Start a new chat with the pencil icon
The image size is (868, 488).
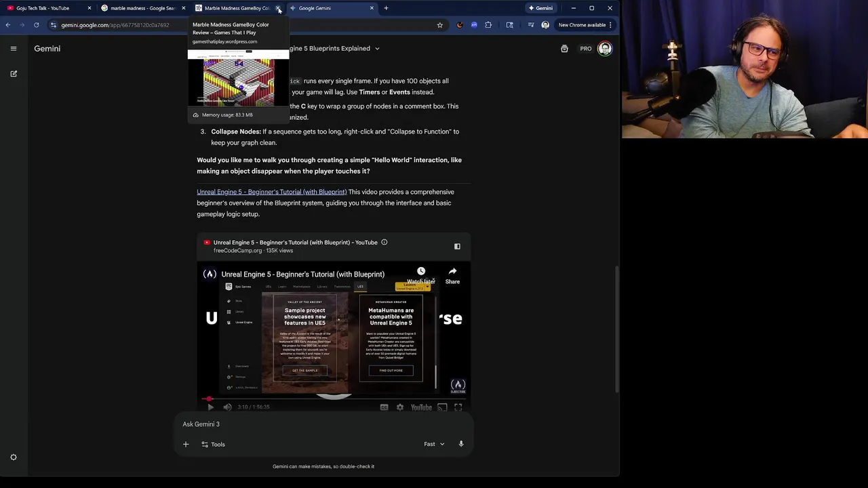pyautogui.click(x=14, y=73)
